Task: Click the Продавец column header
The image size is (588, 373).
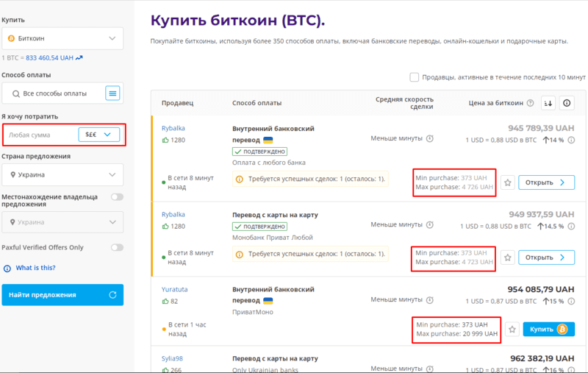Action: [x=177, y=103]
